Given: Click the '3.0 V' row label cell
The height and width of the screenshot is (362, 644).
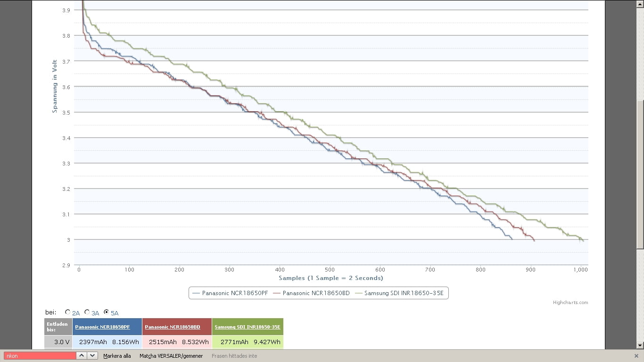Looking at the screenshot, I should [x=58, y=342].
